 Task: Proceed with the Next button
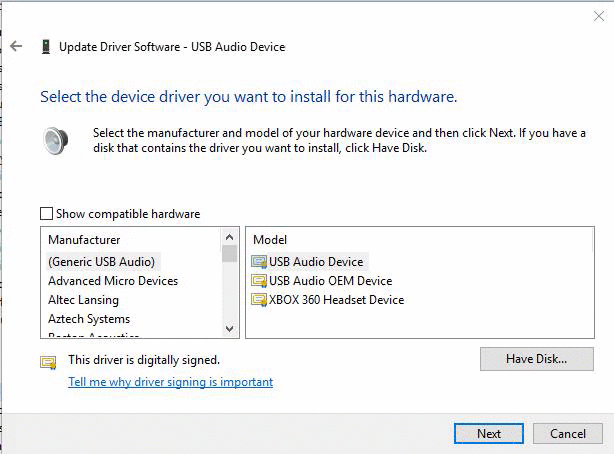click(488, 434)
